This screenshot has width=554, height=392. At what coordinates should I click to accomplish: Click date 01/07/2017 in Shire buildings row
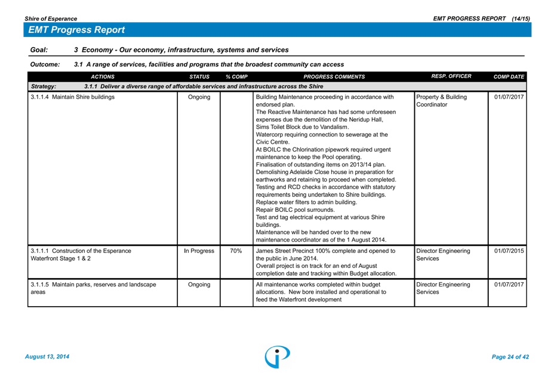509,97
